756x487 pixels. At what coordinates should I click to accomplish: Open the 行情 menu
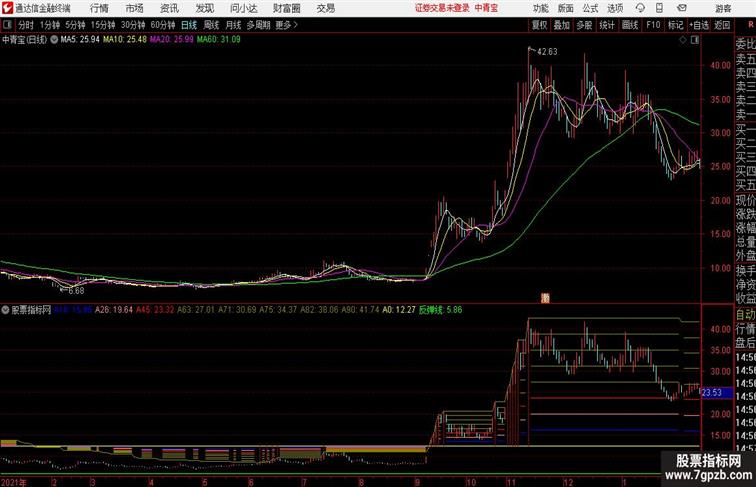pyautogui.click(x=99, y=8)
